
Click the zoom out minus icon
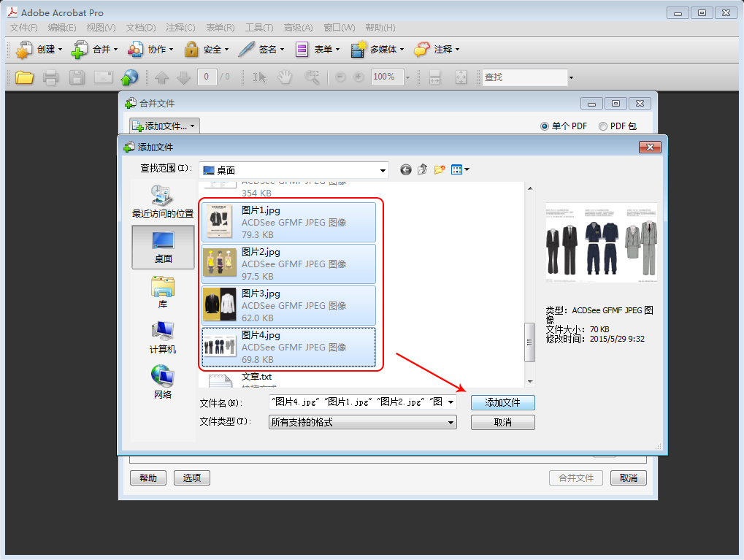[340, 77]
